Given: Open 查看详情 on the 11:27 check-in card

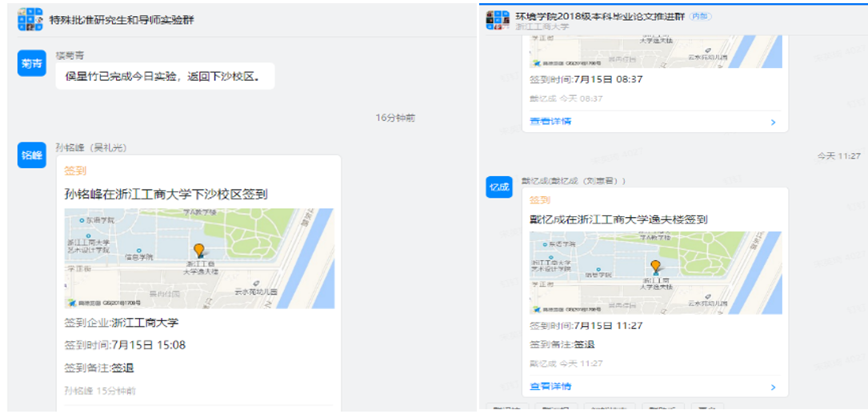Looking at the screenshot, I should pyautogui.click(x=550, y=386).
